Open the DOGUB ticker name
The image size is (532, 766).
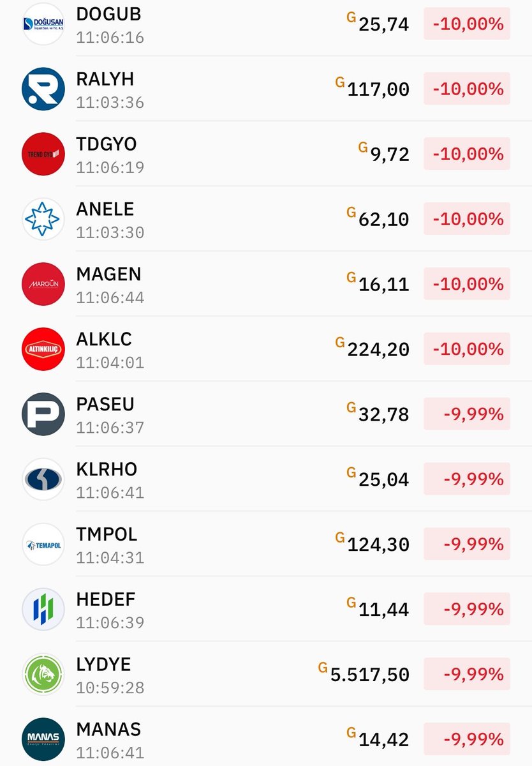(108, 14)
